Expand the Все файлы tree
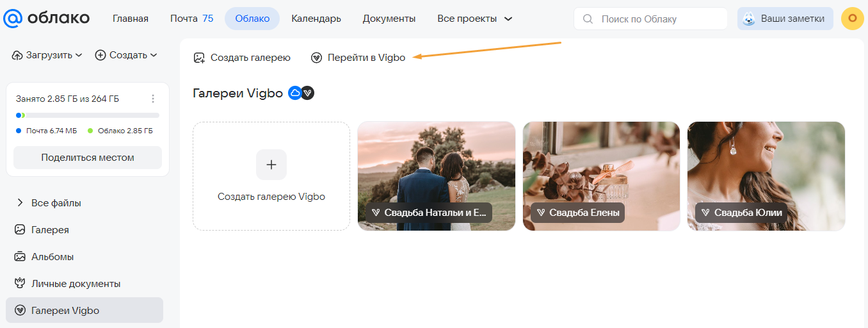Viewport: 868px width, 328px height. pyautogui.click(x=19, y=202)
